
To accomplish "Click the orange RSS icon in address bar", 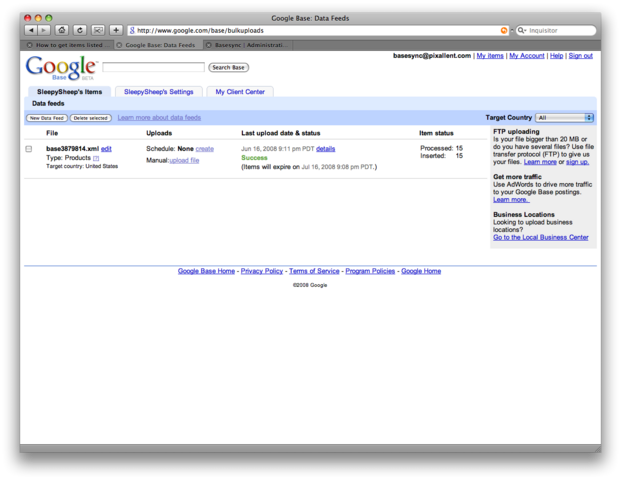I will coord(504,30).
